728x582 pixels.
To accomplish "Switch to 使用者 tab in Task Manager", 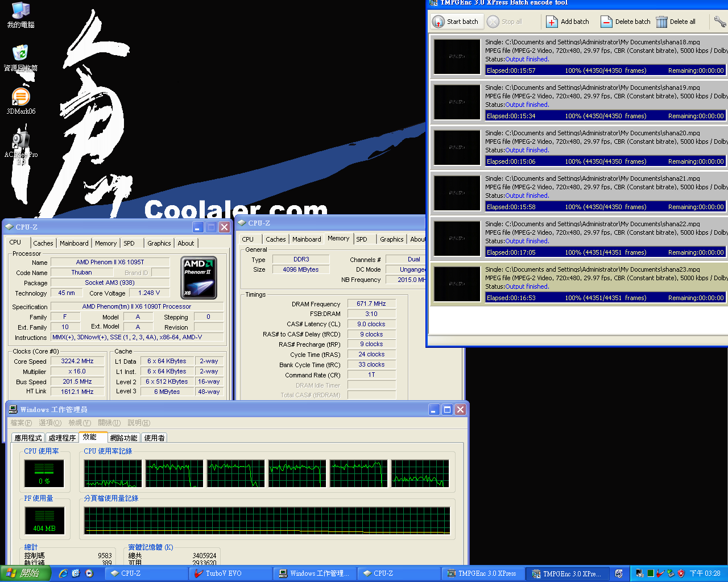I will point(154,438).
